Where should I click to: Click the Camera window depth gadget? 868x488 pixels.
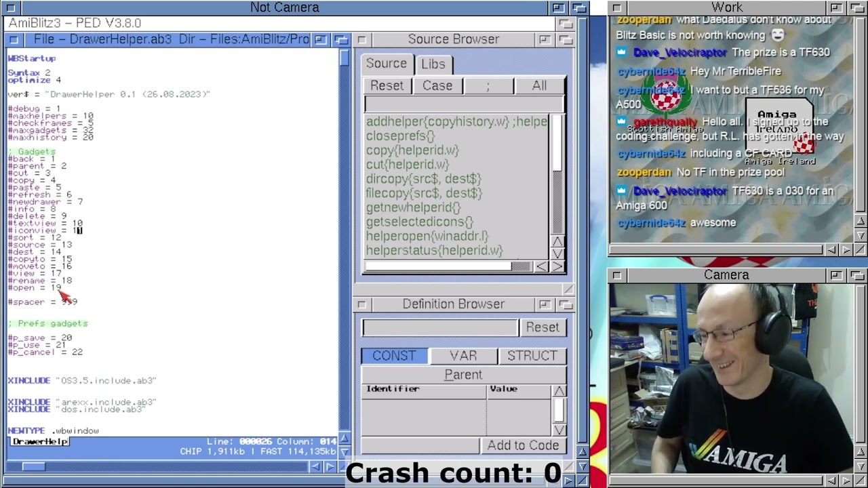pos(858,275)
